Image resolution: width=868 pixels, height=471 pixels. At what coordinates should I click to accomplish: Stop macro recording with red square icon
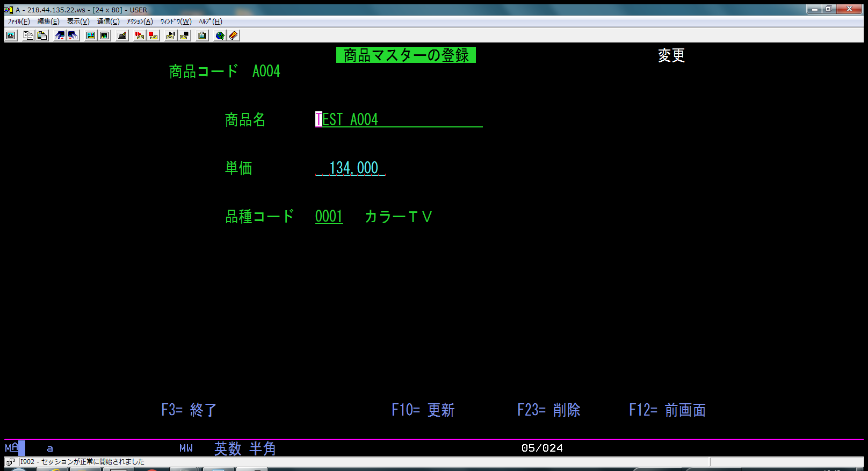(153, 35)
